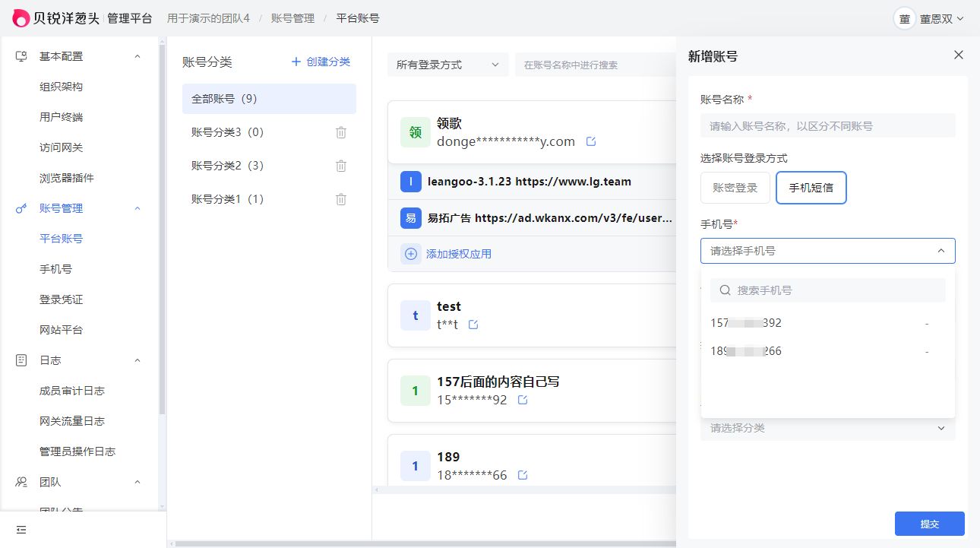Click the t avatar of test account
This screenshot has width=980, height=548.
pos(416,315)
